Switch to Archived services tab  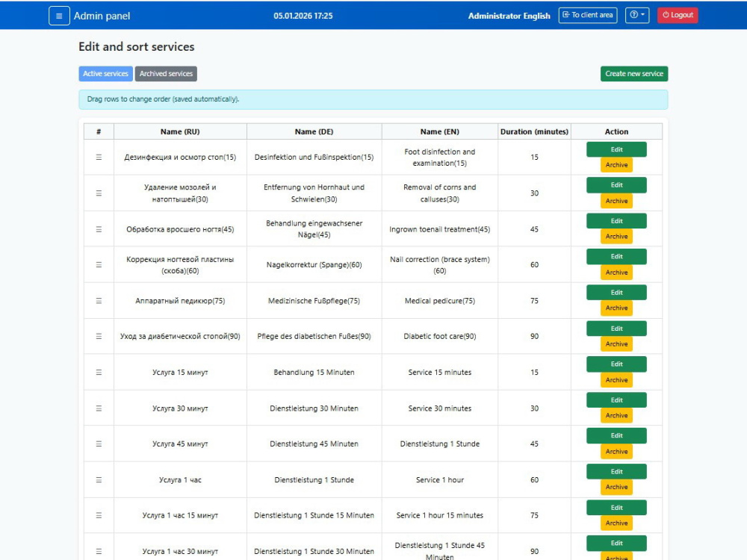pos(166,74)
